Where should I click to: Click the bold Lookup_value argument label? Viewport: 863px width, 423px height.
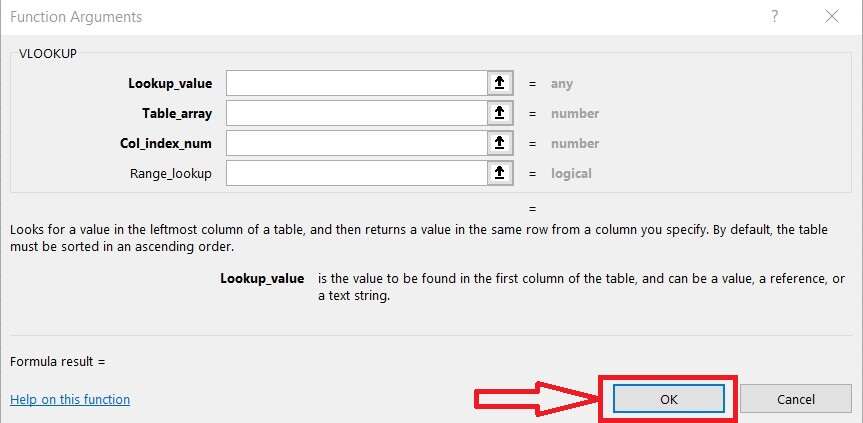coord(170,84)
